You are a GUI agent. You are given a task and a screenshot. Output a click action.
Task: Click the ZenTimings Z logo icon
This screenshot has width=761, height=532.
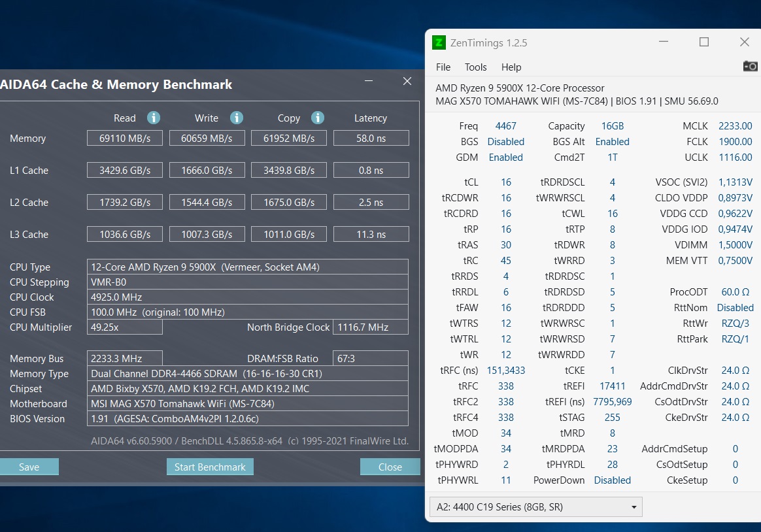[x=439, y=42]
